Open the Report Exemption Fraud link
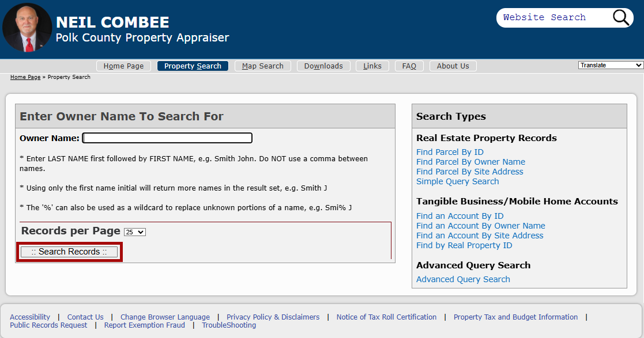 [x=144, y=325]
